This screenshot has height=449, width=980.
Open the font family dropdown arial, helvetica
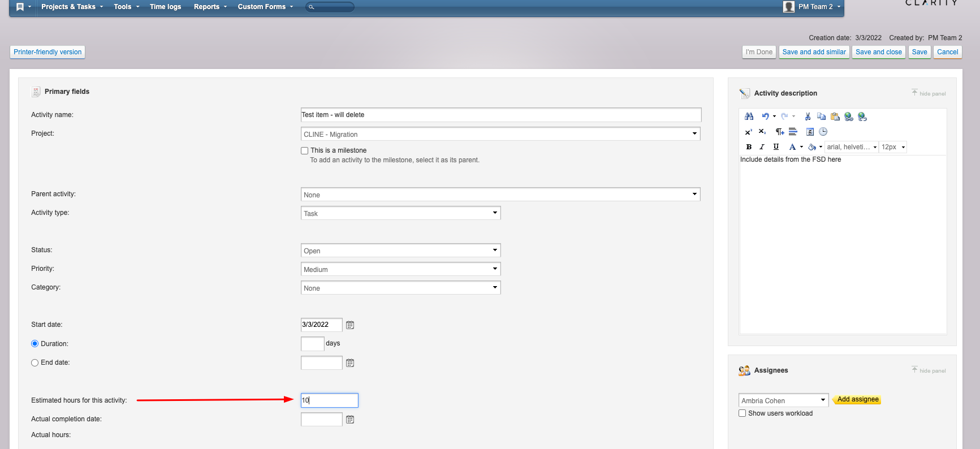(852, 147)
